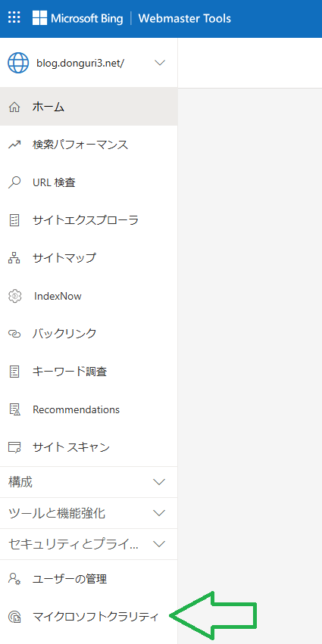Open the site selector dropdown chevron
Viewport: 322px width, 644px height.
(x=160, y=63)
